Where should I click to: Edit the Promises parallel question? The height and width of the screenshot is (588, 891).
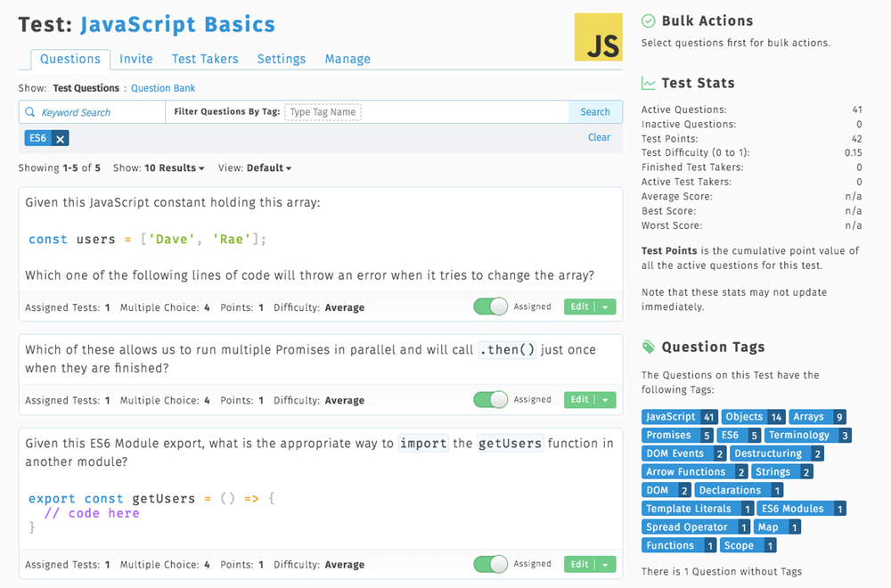(580, 399)
